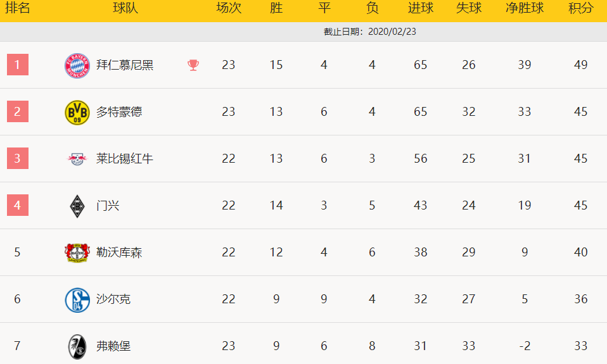Click the Freiburg club logo

coord(77,347)
